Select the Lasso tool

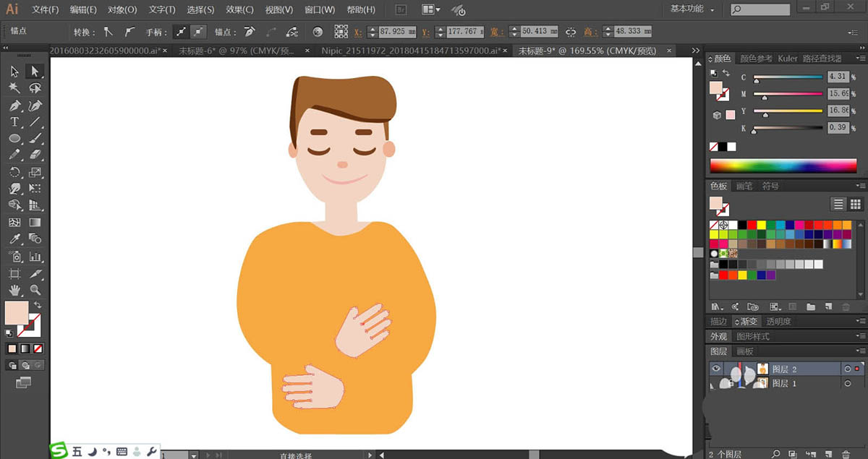coord(35,88)
